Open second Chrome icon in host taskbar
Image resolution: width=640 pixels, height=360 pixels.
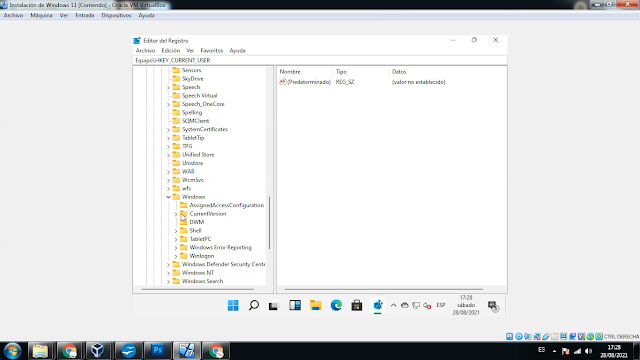tap(216, 351)
